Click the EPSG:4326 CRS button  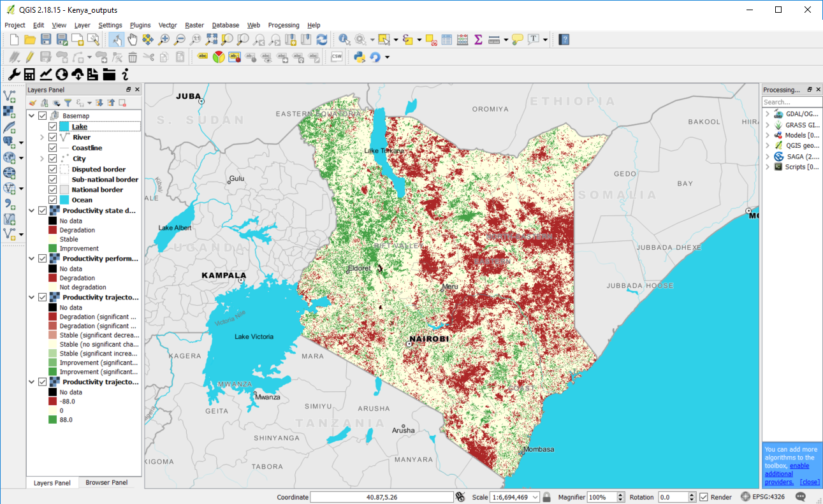(764, 497)
